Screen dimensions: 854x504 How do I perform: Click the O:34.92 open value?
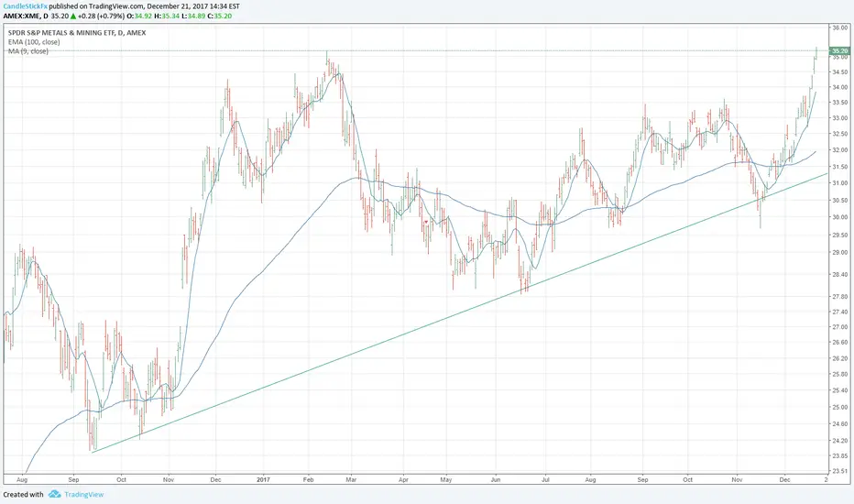139,16
